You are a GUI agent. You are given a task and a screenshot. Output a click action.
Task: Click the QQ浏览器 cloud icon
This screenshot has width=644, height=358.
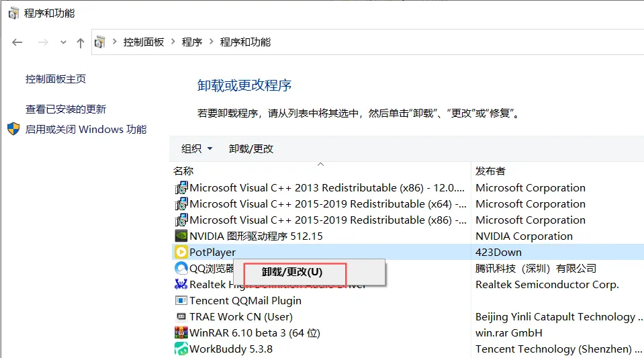(181, 268)
